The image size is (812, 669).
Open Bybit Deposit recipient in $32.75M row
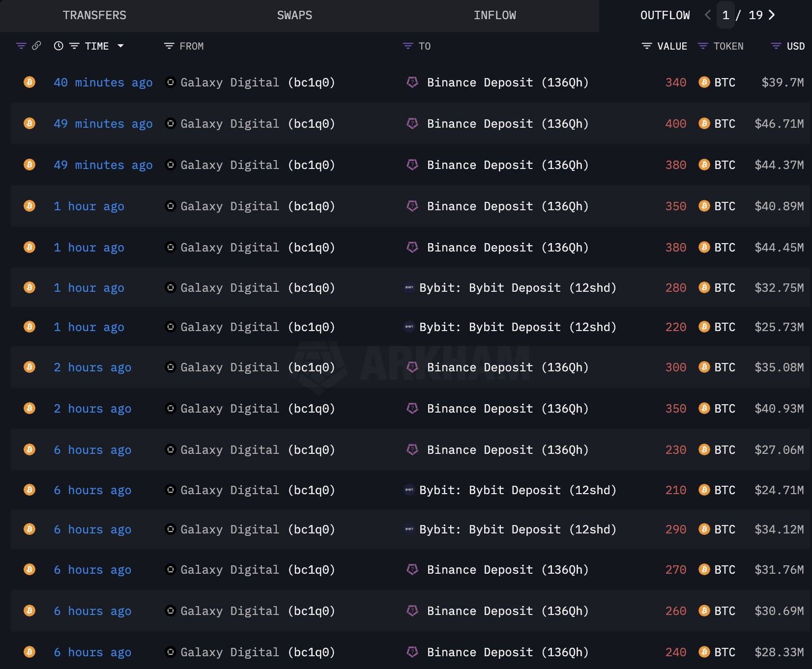[x=518, y=288]
